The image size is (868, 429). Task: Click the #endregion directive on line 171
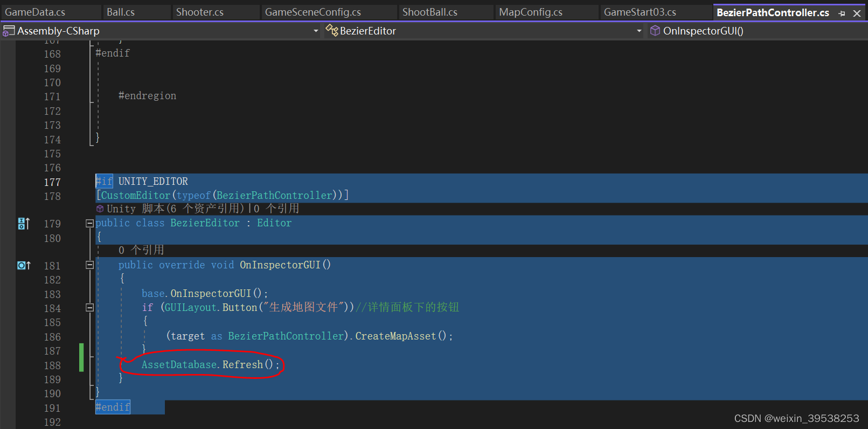(148, 96)
